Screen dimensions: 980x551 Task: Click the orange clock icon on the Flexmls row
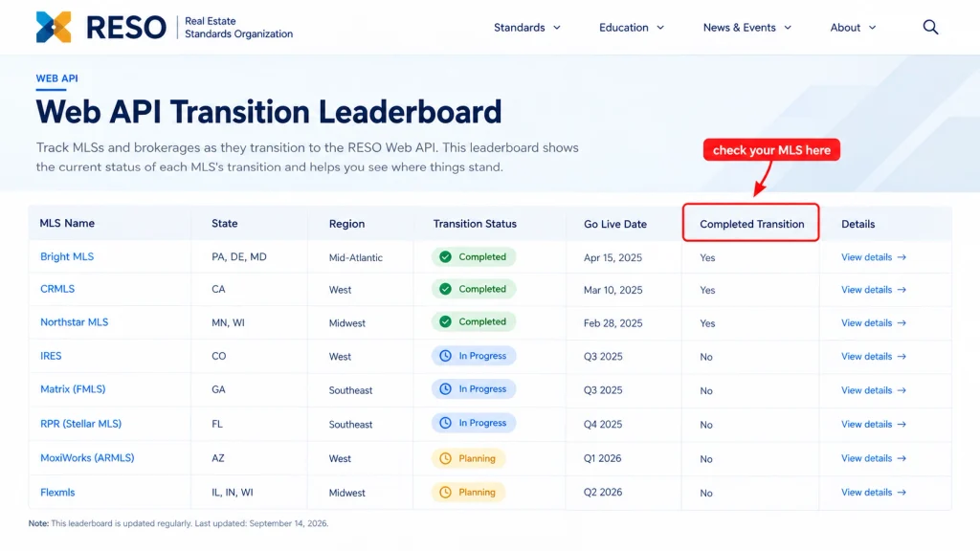click(x=445, y=493)
